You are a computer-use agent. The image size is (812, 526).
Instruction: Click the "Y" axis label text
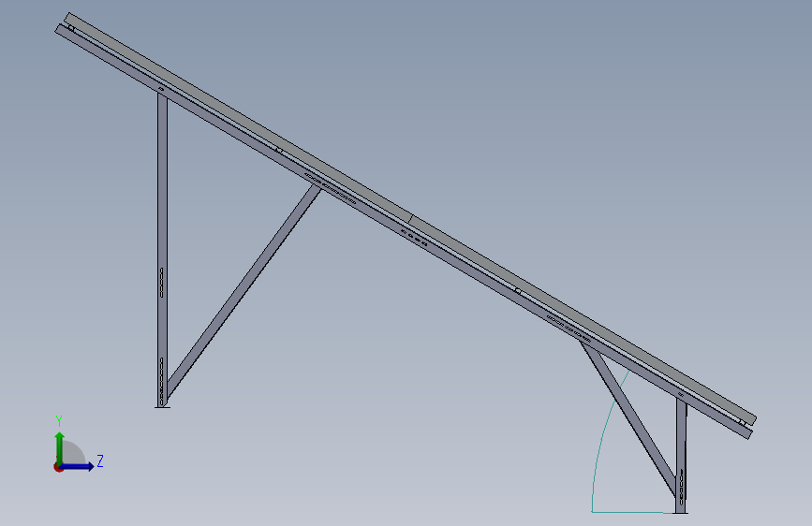tap(59, 421)
